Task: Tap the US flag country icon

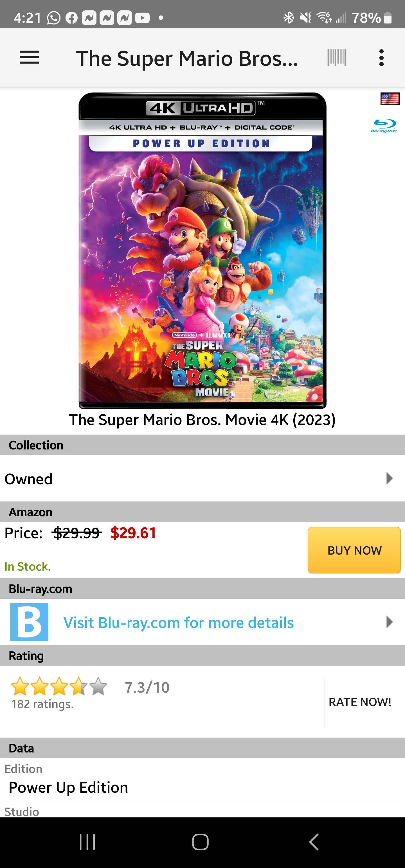Action: [390, 99]
